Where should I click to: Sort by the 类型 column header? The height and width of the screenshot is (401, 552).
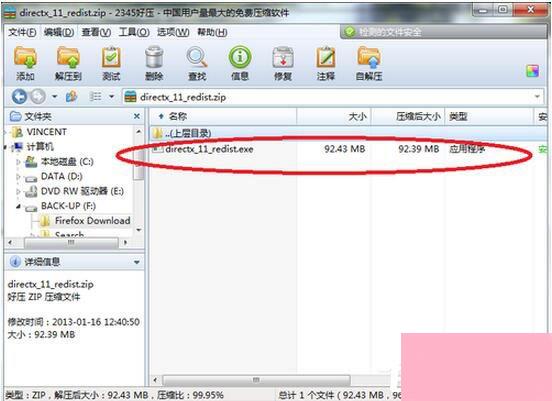(489, 117)
